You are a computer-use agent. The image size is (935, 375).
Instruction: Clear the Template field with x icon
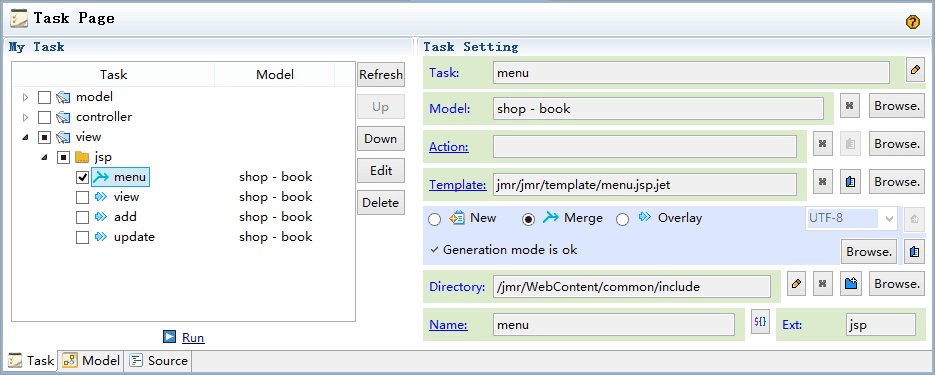pyautogui.click(x=823, y=182)
